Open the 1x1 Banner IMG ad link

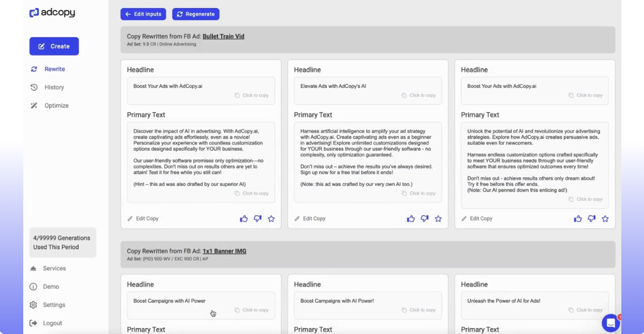(224, 251)
